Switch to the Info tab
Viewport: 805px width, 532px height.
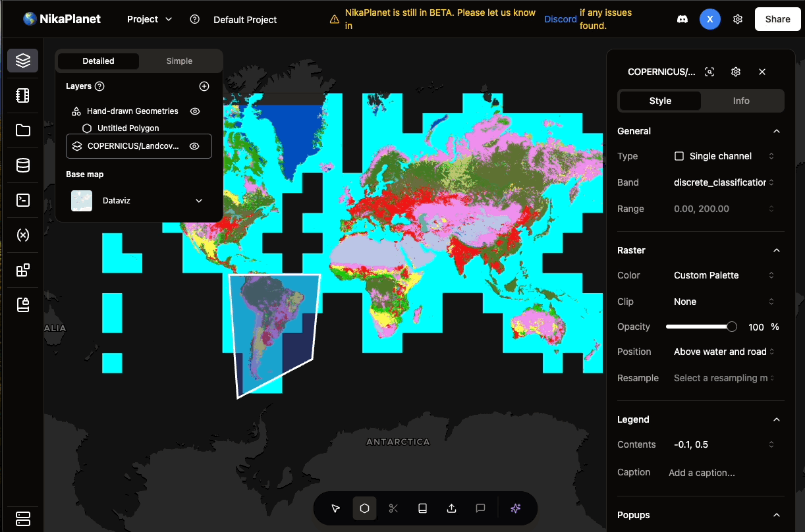741,100
